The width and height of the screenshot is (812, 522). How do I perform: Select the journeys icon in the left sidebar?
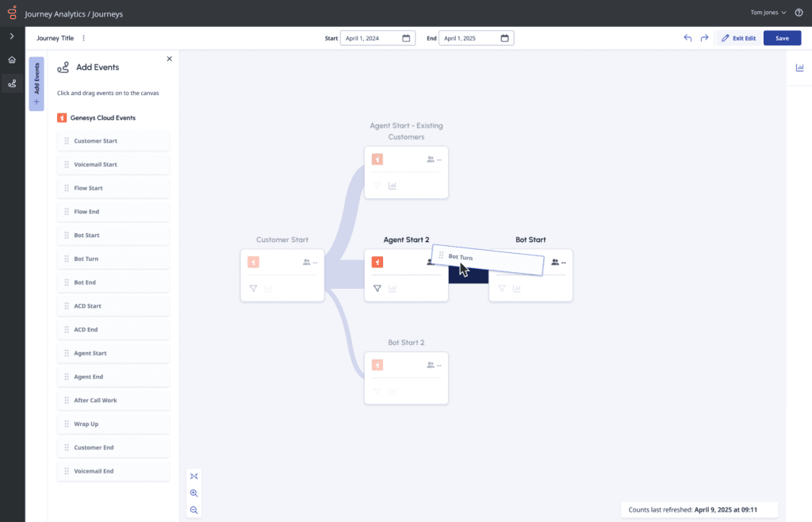[x=12, y=83]
